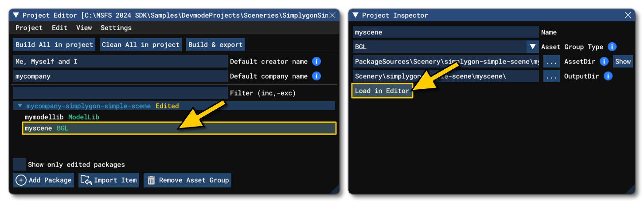Click Build All in project
The width and height of the screenshot is (644, 203).
click(54, 44)
